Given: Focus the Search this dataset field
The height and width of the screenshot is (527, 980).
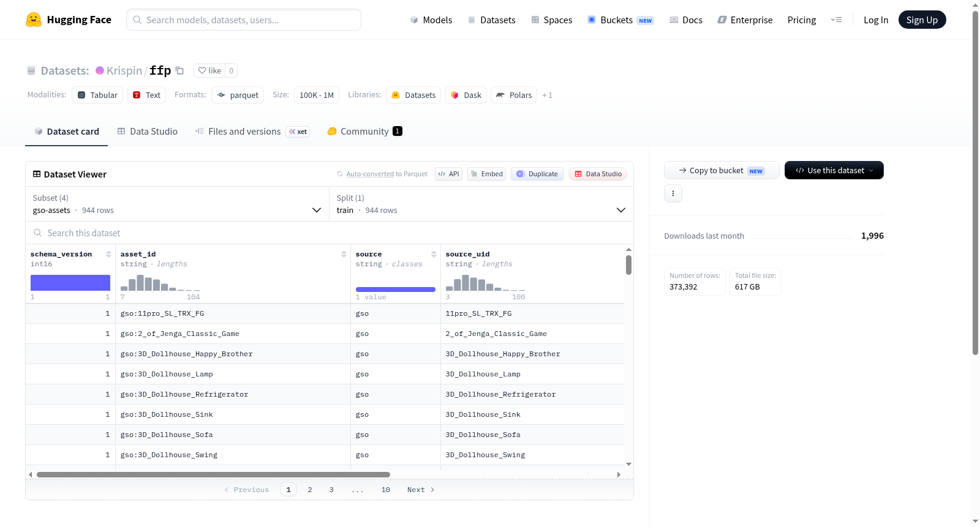Looking at the screenshot, I should (330, 233).
